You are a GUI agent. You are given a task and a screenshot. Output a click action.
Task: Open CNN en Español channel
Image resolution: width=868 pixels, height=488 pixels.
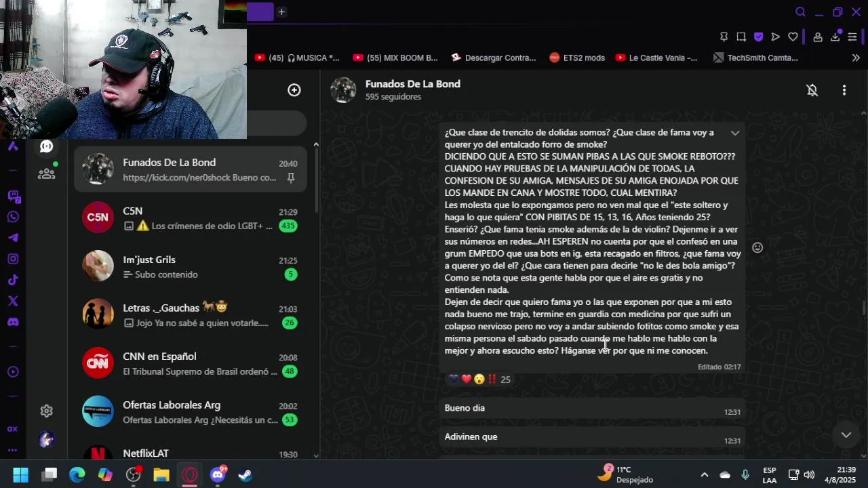coord(191,363)
